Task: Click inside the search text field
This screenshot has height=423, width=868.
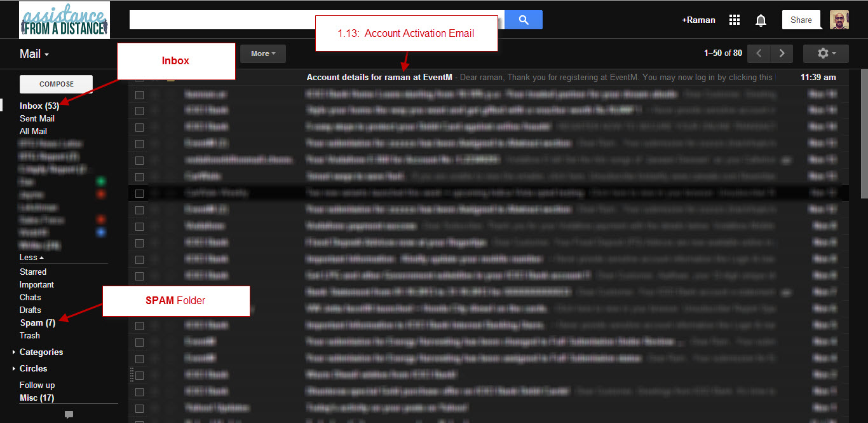Action: tap(316, 20)
